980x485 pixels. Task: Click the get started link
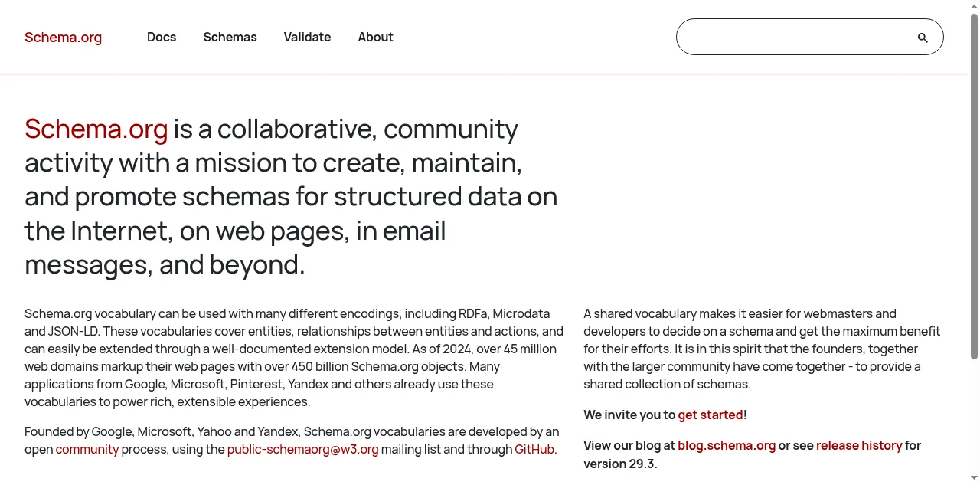710,415
